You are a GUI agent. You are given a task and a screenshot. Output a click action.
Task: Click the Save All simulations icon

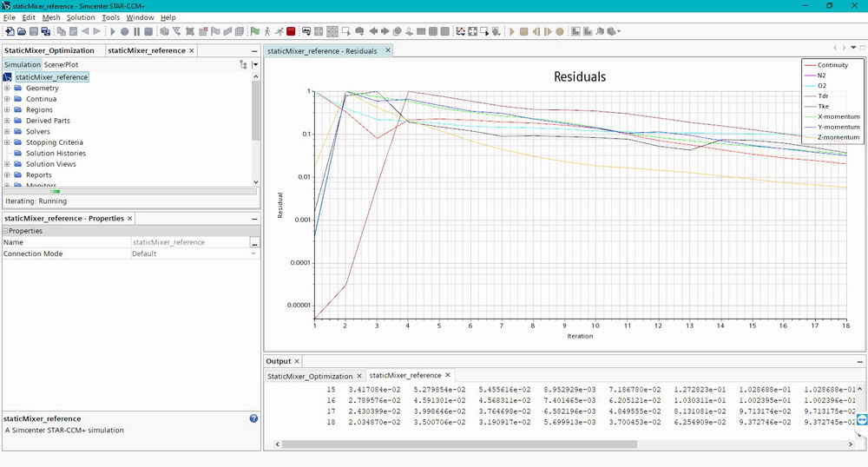45,31
